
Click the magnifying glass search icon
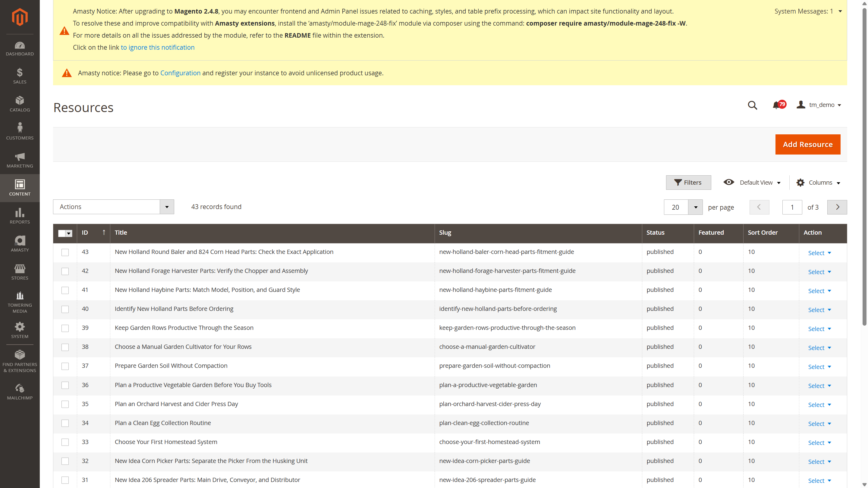753,105
